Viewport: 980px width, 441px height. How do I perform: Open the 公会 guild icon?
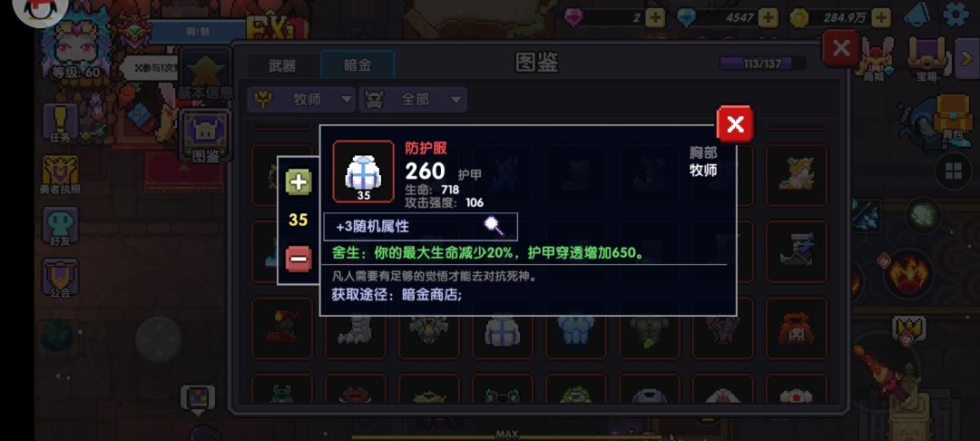pyautogui.click(x=61, y=279)
